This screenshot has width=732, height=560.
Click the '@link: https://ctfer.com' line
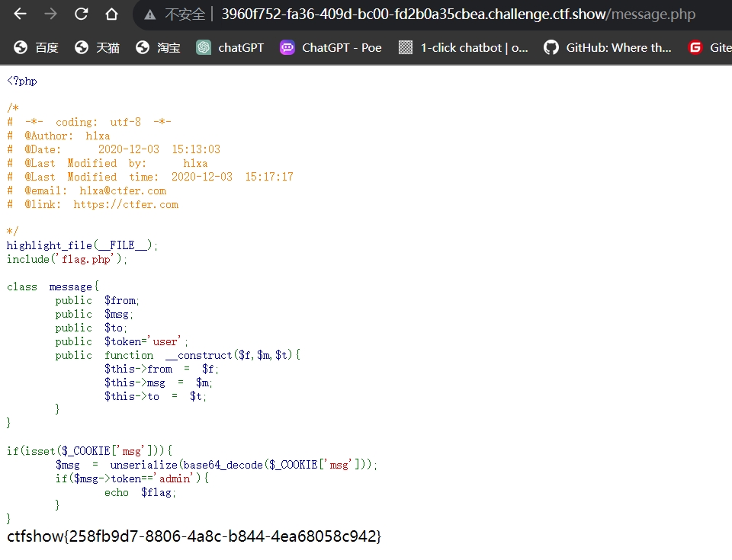point(92,204)
